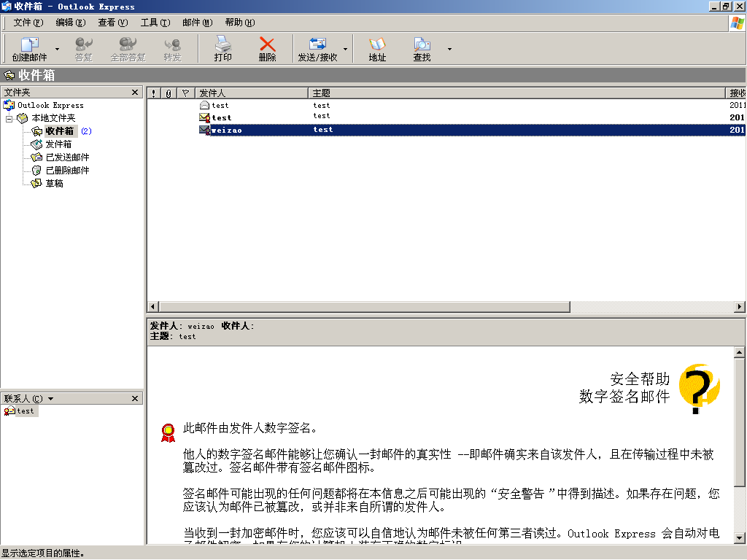Image resolution: width=747 pixels, height=560 pixels.
Task: Open the Edit (编辑) menu
Action: coord(71,23)
